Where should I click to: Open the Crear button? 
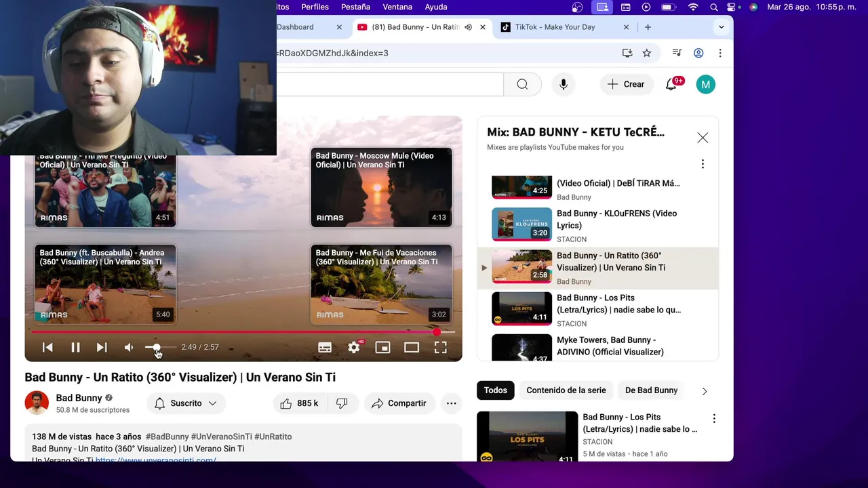[x=626, y=84]
